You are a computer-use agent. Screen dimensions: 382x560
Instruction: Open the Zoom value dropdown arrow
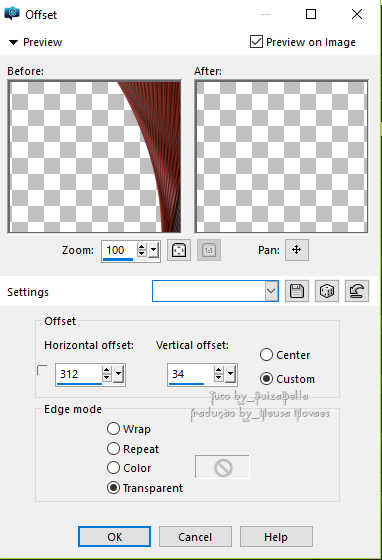tap(154, 250)
